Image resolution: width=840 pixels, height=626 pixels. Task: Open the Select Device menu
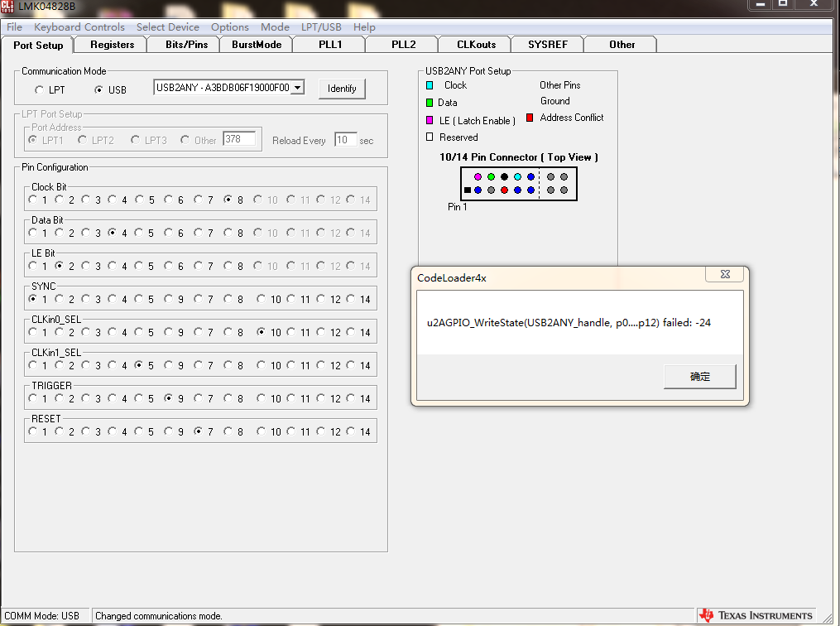pyautogui.click(x=168, y=26)
